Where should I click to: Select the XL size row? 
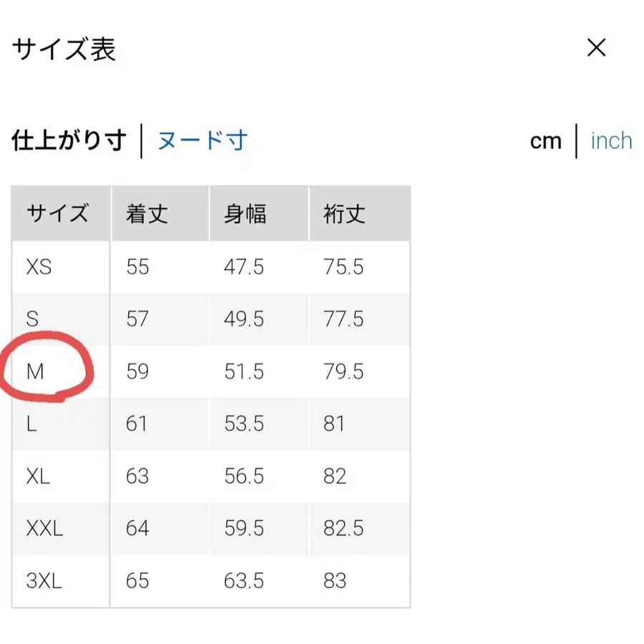tap(37, 477)
